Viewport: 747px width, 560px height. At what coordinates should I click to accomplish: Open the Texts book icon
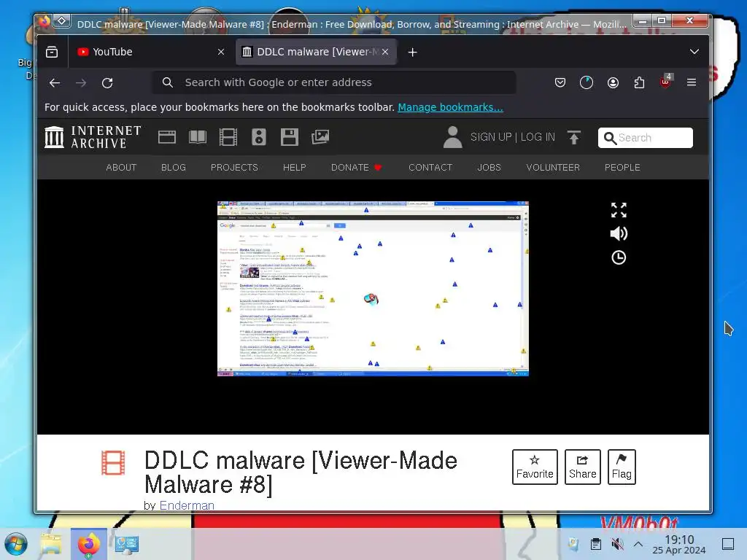coord(197,137)
